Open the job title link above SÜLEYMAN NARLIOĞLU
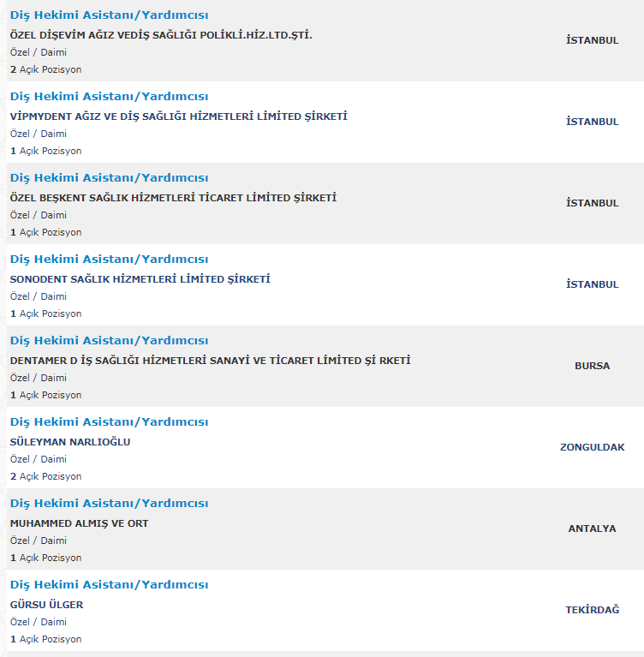 (x=109, y=422)
